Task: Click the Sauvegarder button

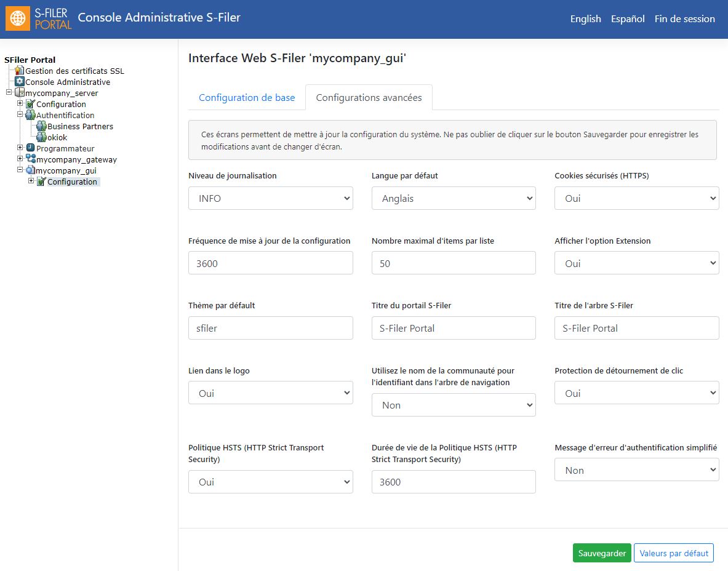Action: point(602,553)
